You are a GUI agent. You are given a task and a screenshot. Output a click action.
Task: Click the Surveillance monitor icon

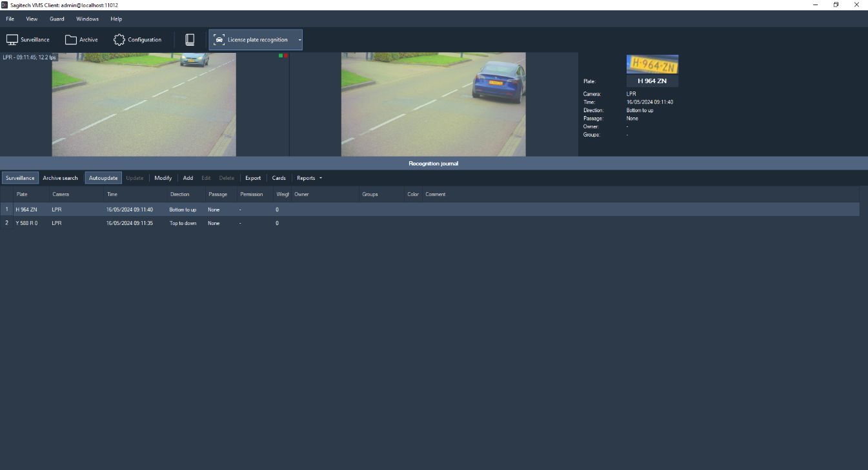coord(12,40)
